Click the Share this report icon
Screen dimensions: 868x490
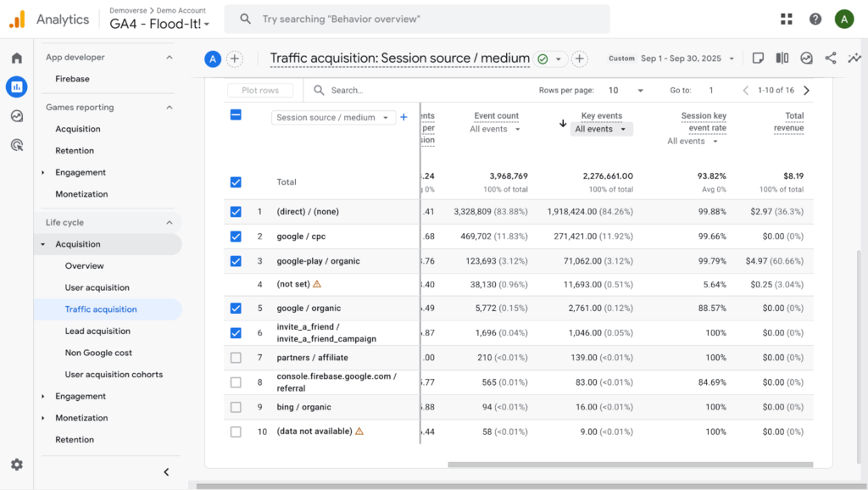(830, 58)
